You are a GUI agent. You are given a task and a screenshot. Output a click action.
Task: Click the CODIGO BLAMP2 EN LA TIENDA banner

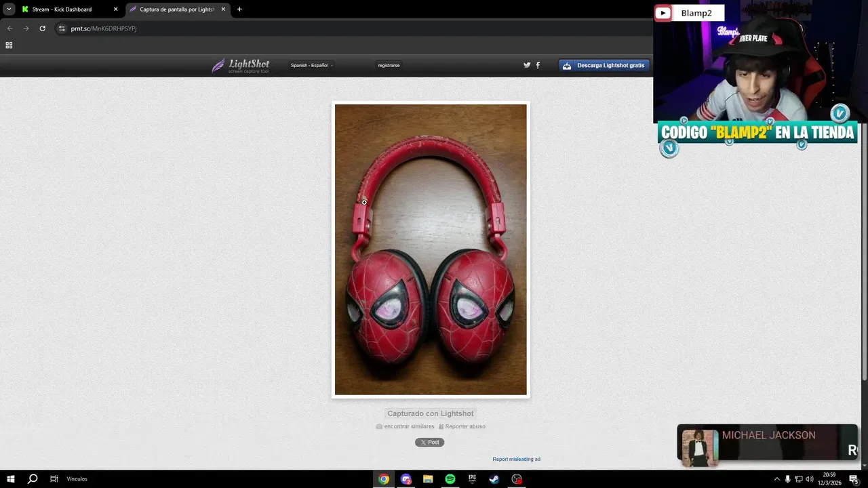(757, 132)
